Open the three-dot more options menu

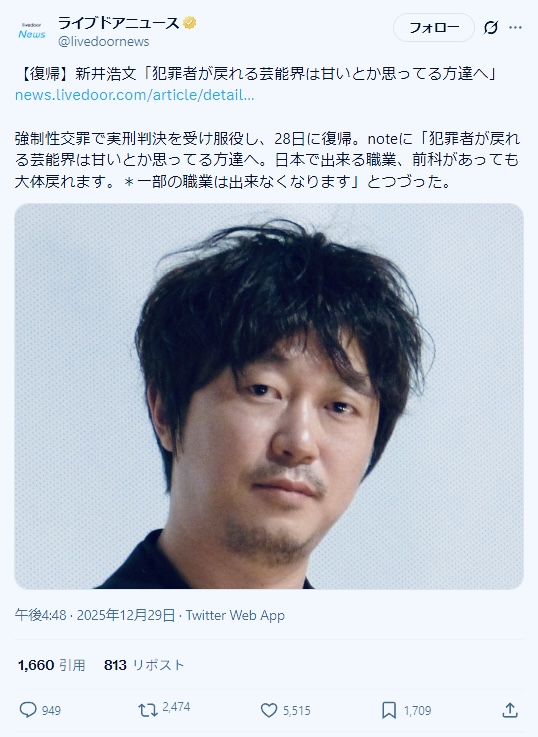point(515,28)
